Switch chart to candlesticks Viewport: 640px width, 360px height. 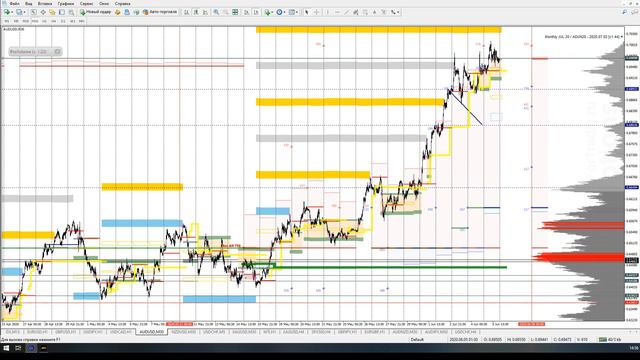196,12
